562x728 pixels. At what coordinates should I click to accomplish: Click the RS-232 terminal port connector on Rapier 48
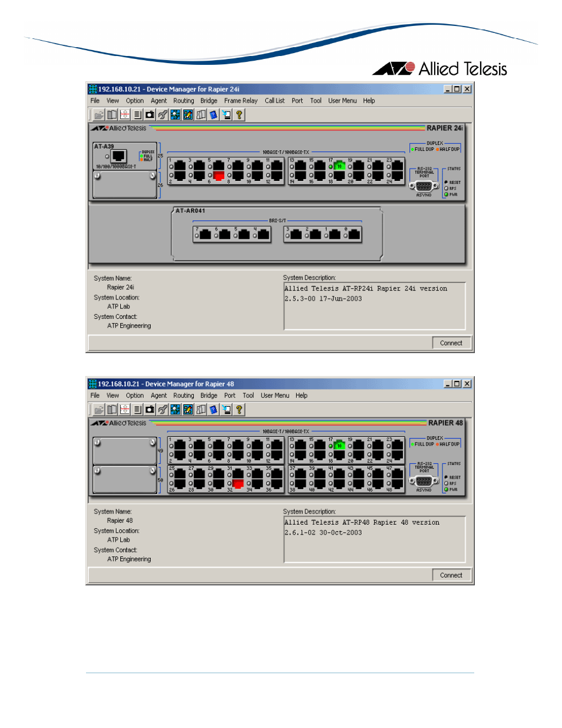424,481
